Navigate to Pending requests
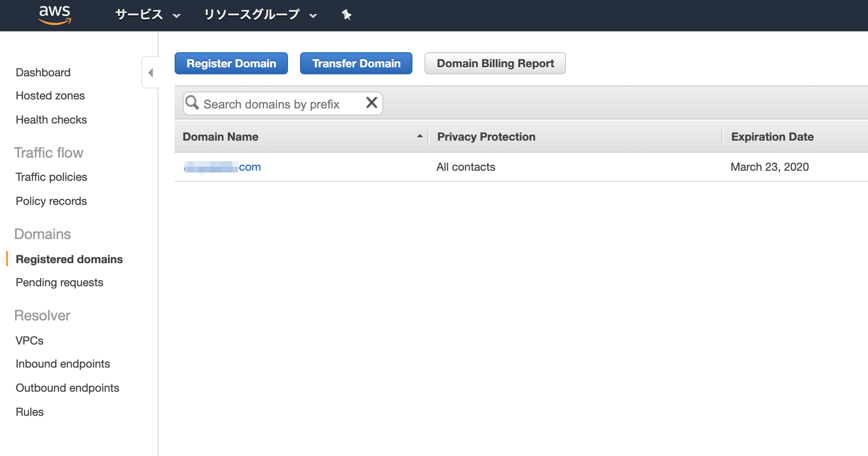Image resolution: width=868 pixels, height=456 pixels. (59, 282)
